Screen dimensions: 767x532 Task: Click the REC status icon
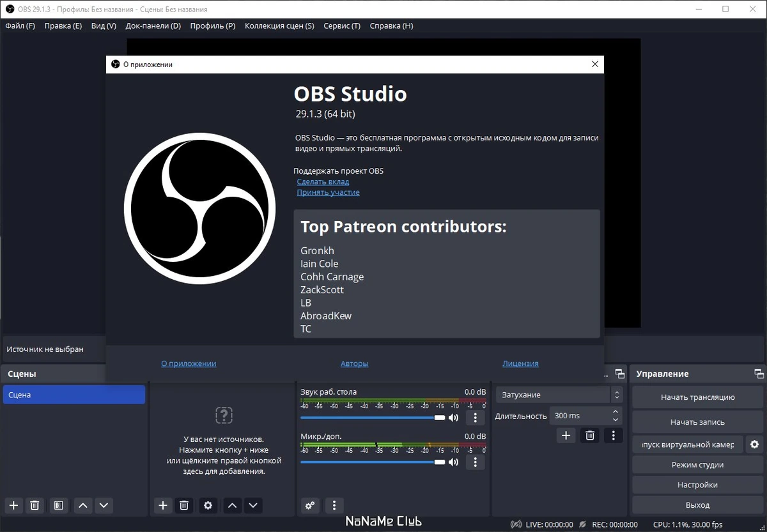click(582, 524)
